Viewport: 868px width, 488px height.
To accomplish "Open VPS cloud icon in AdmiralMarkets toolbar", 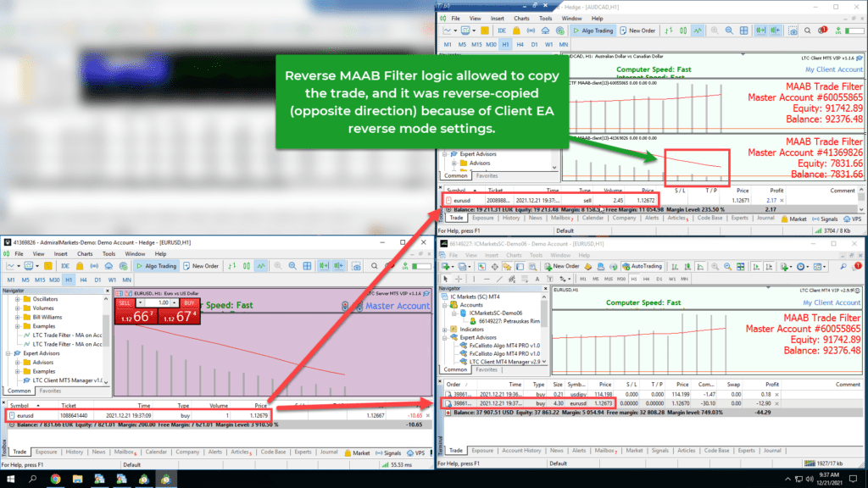I will tap(108, 266).
